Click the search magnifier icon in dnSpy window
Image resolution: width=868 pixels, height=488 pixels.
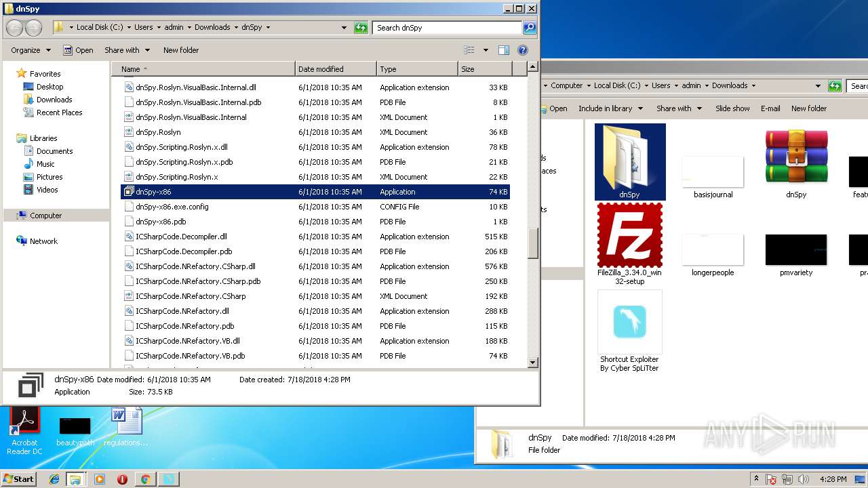tap(530, 28)
